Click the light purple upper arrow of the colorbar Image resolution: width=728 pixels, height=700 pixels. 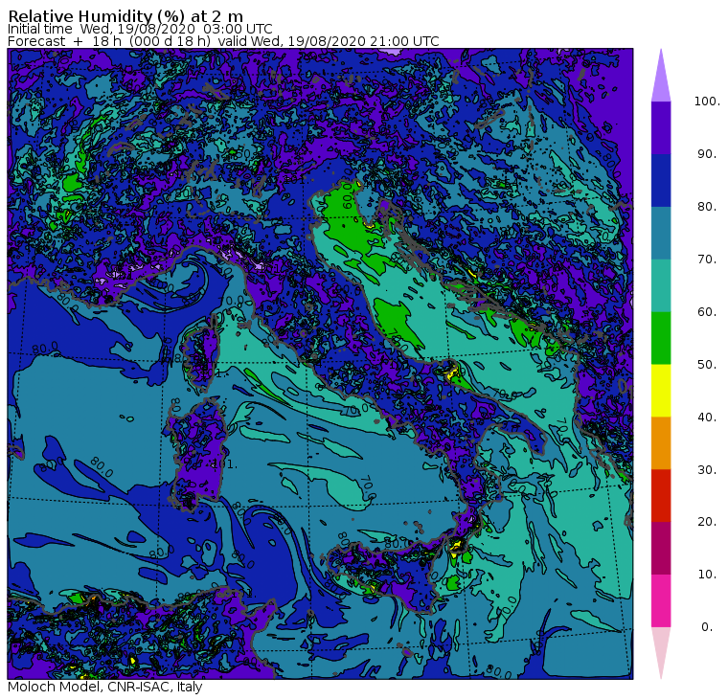[661, 79]
